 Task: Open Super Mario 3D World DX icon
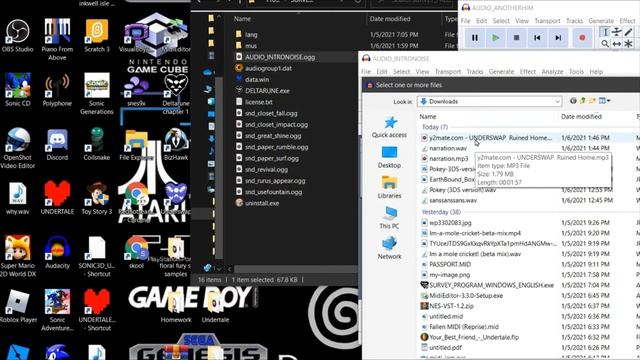18,256
